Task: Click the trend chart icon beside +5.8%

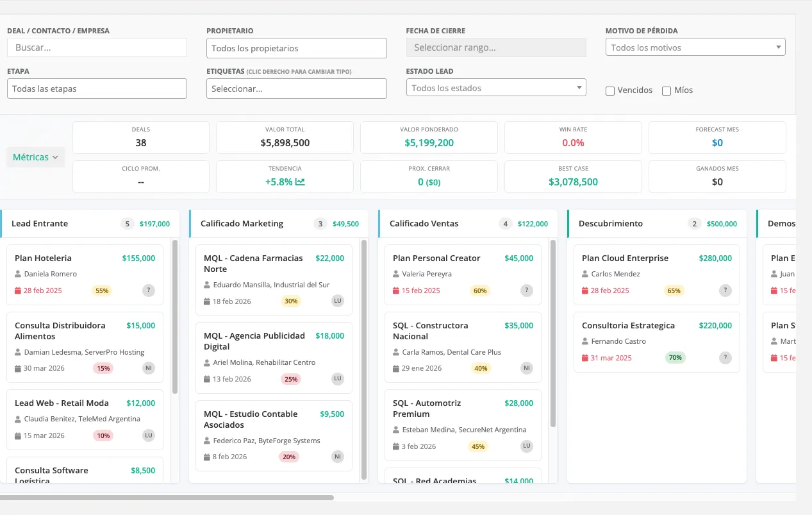Action: point(301,182)
